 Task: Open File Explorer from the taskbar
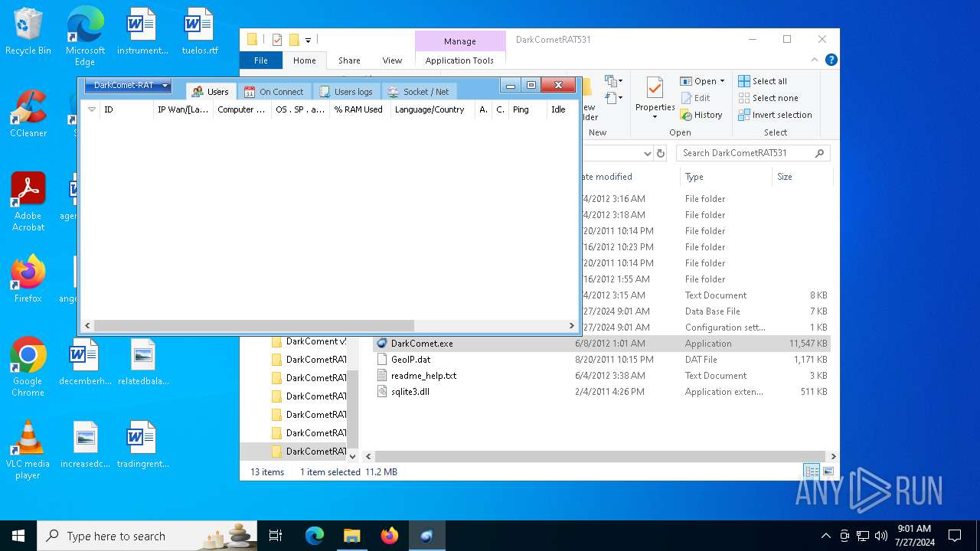pyautogui.click(x=351, y=536)
